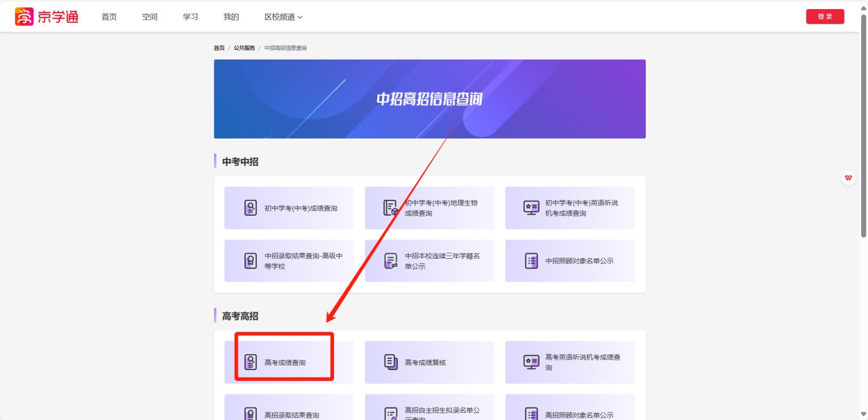Viewport: 868px width, 420px height.
Task: Go to the 空间 navigation item
Action: point(150,17)
